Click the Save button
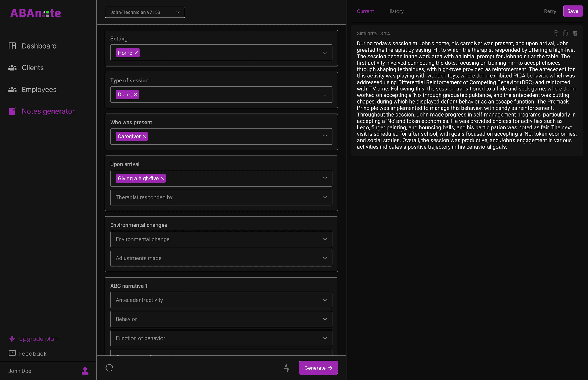This screenshot has width=588, height=380. (572, 11)
